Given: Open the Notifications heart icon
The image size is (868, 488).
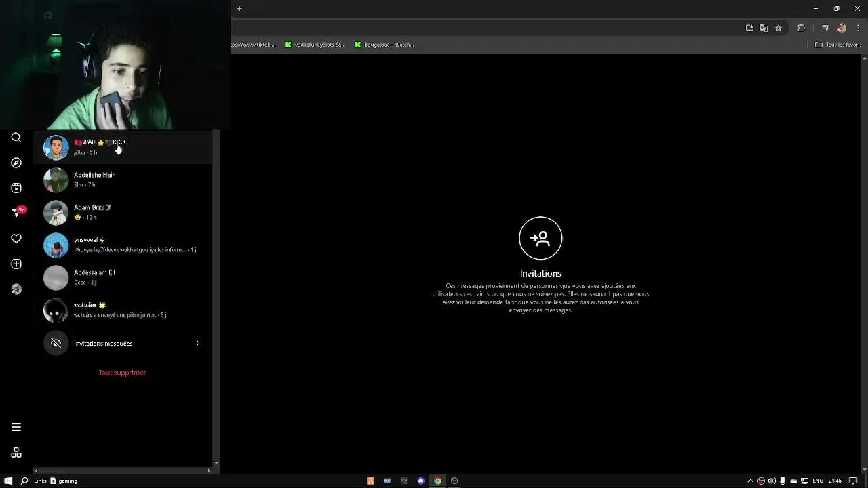Looking at the screenshot, I should [x=16, y=239].
